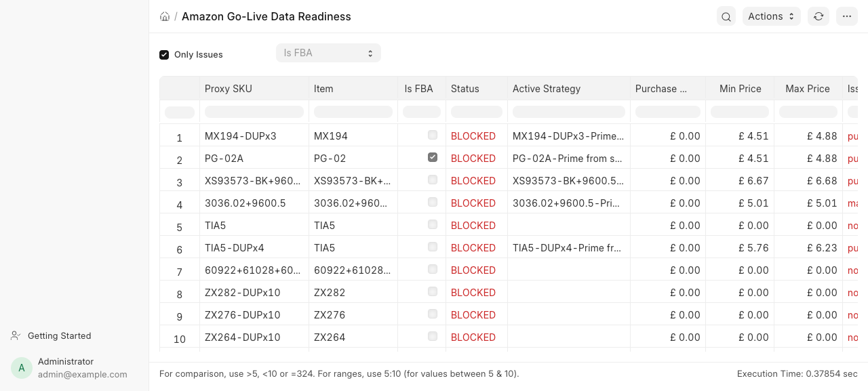The width and height of the screenshot is (868, 391).
Task: Click the Status column header
Action: pos(477,89)
